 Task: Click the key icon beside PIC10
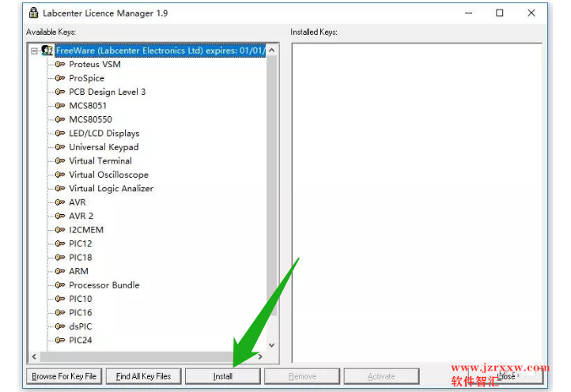60,299
